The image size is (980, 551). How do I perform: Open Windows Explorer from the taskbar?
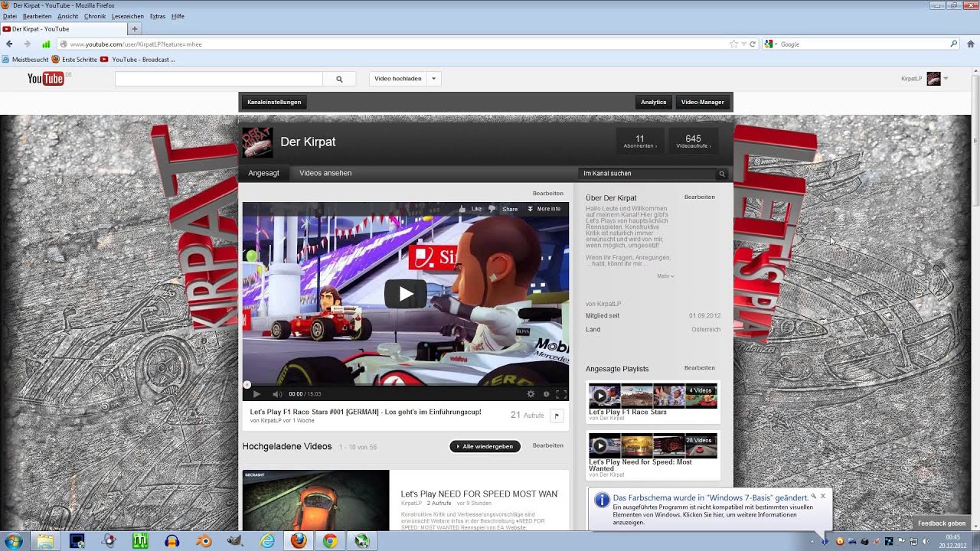45,541
